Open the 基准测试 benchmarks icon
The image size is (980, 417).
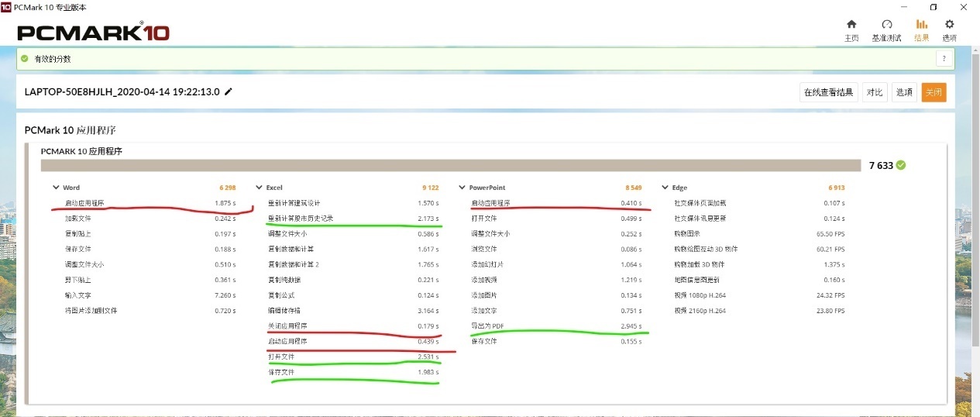tap(887, 24)
